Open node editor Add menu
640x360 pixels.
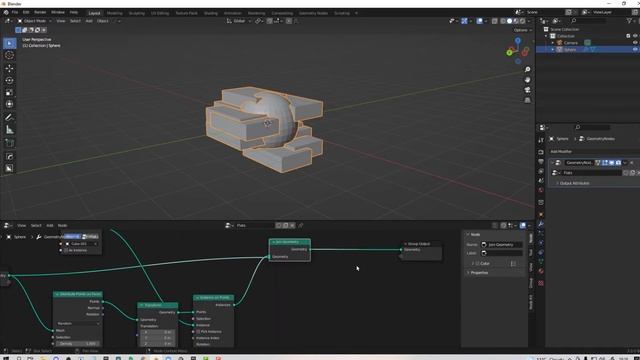[49, 225]
